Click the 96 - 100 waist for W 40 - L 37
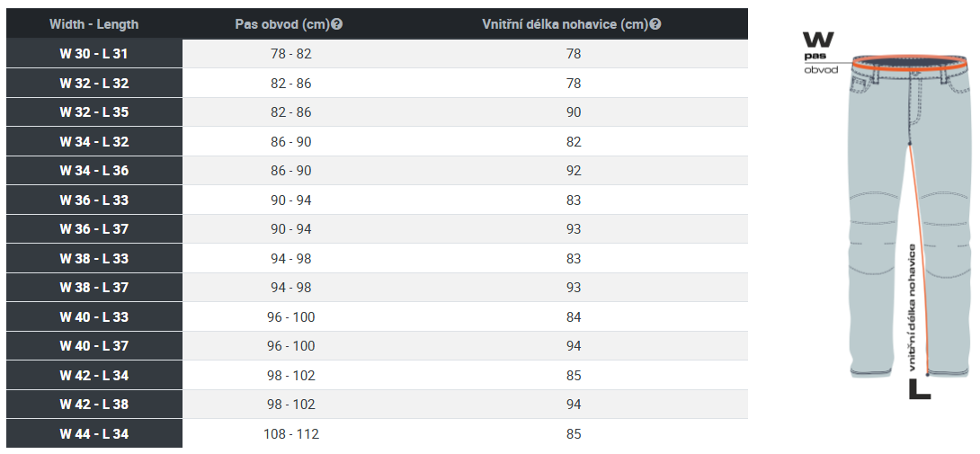Image resolution: width=980 pixels, height=454 pixels. pyautogui.click(x=291, y=346)
